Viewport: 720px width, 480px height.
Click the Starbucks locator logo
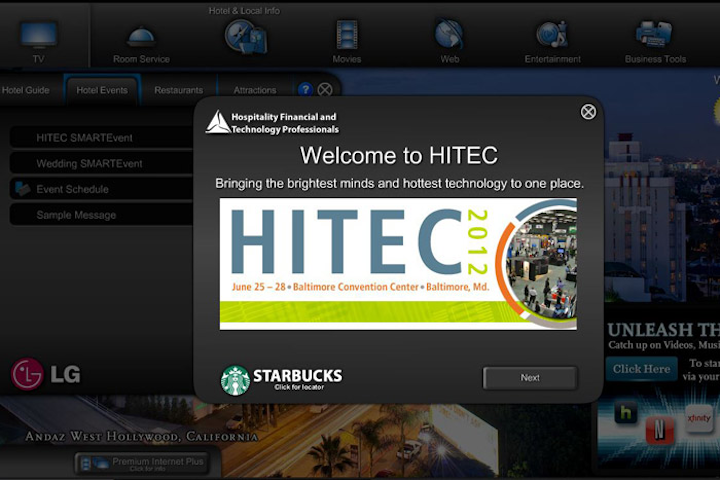point(281,380)
